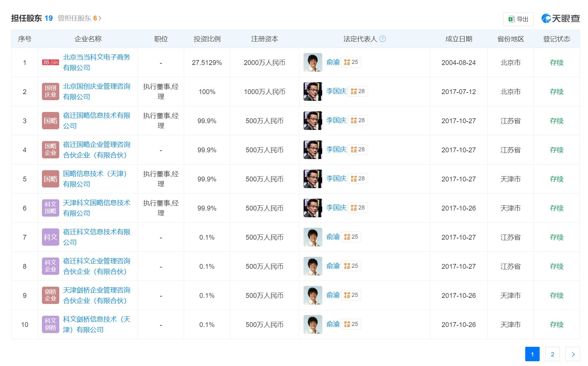Click 俞渝 name link in row 7
Viewport: 588px width, 366px height.
tap(333, 237)
